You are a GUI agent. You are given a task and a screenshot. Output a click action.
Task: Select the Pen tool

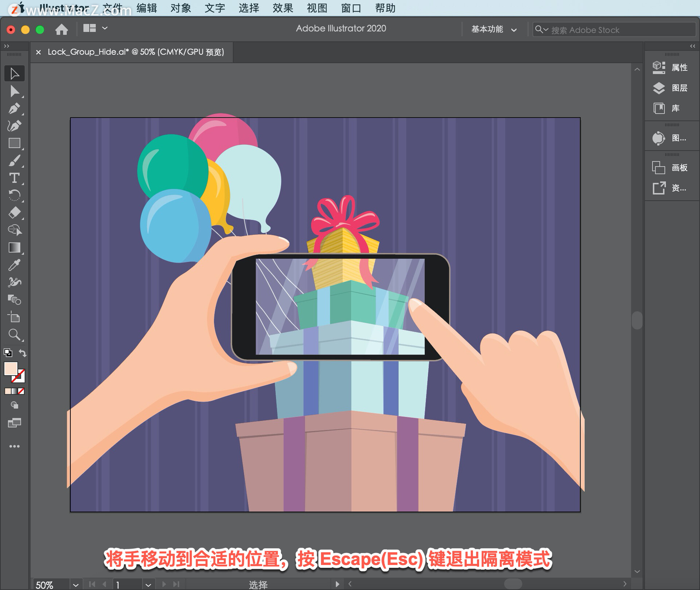15,109
